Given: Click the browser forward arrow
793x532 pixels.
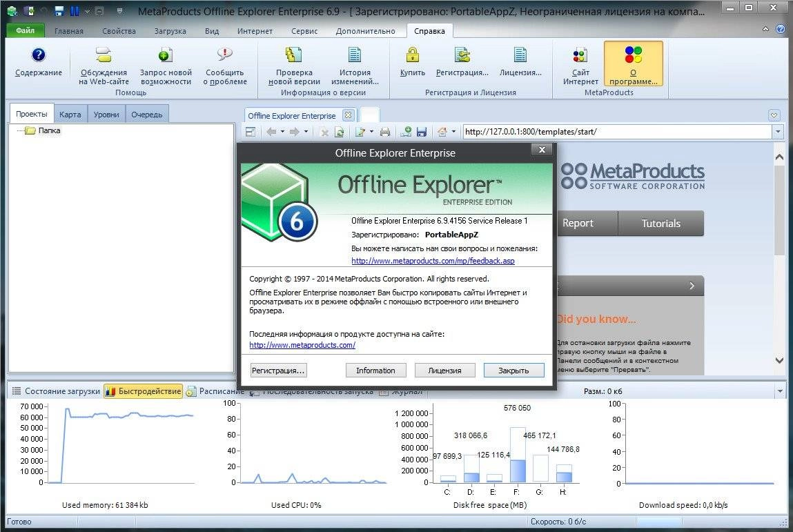Looking at the screenshot, I should pos(294,132).
